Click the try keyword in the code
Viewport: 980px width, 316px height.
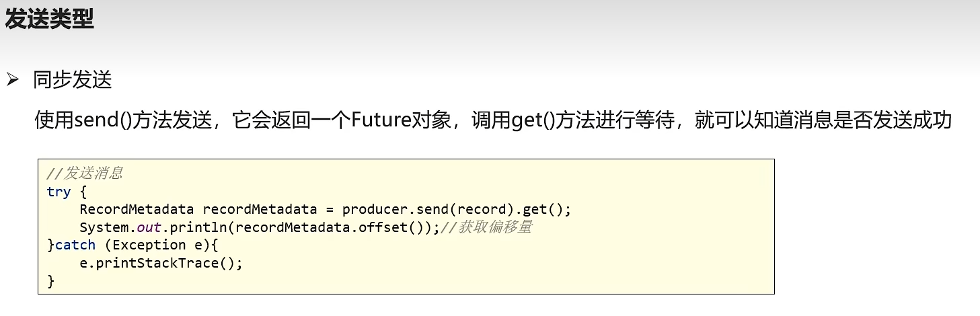[59, 192]
